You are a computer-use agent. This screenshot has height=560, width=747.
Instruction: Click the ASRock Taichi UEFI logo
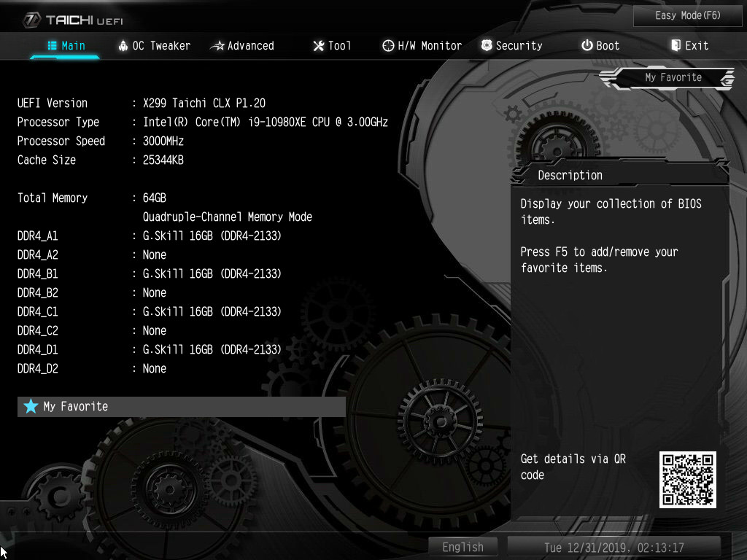[73, 20]
